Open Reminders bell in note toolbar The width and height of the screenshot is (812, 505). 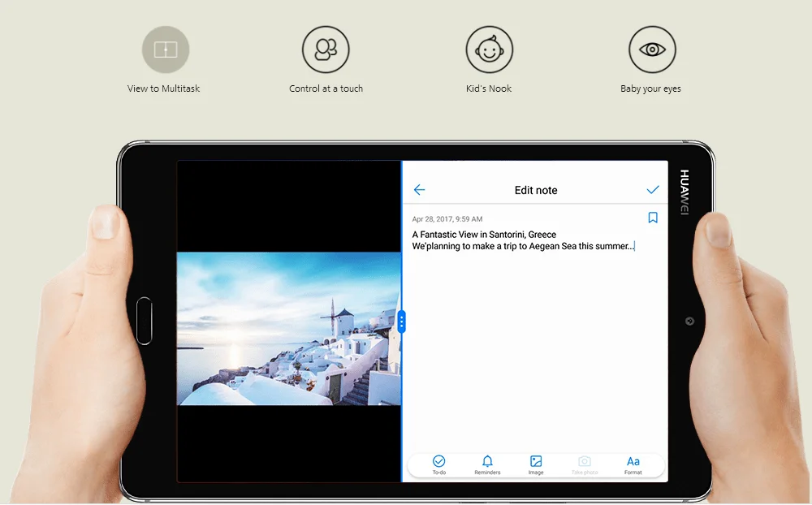487,464
